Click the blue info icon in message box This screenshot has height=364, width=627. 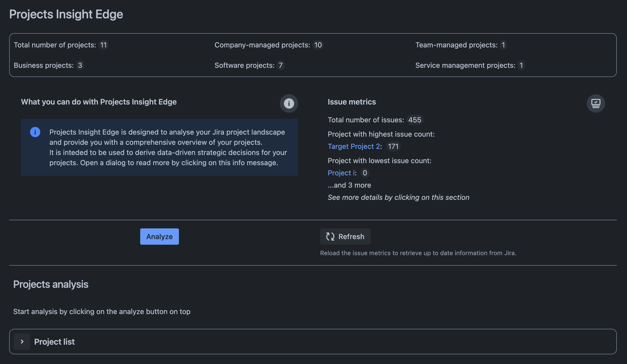(x=35, y=132)
